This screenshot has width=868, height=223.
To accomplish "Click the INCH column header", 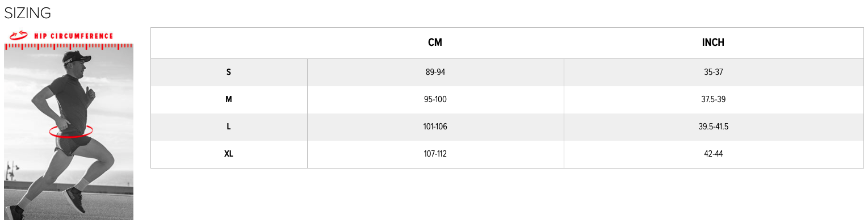I will pyautogui.click(x=713, y=43).
